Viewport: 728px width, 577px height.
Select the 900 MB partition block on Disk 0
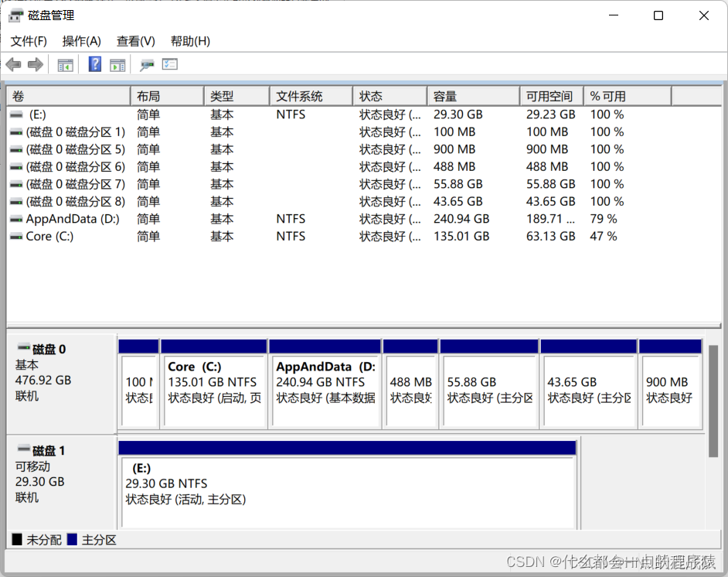tap(671, 384)
